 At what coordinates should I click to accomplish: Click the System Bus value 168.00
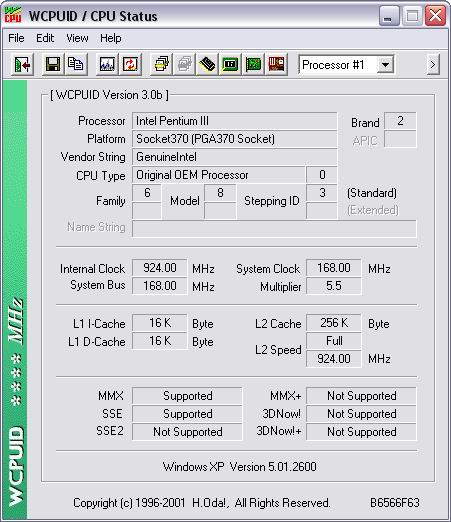click(160, 286)
